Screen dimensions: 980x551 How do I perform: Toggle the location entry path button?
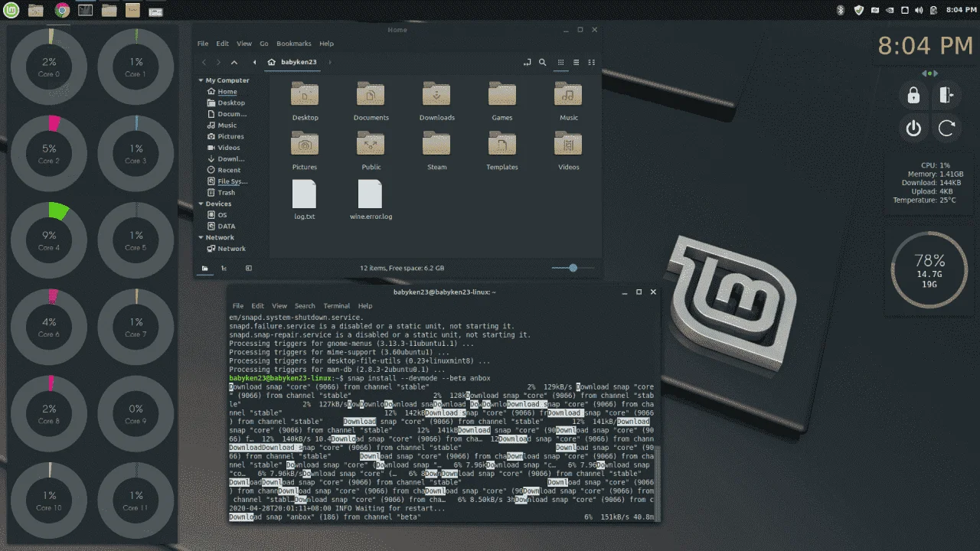(x=527, y=62)
